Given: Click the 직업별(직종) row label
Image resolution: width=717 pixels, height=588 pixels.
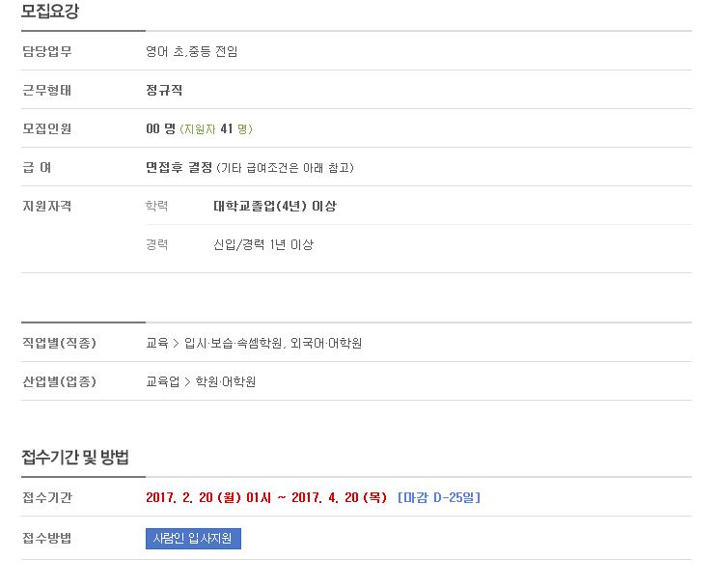Looking at the screenshot, I should click(60, 343).
